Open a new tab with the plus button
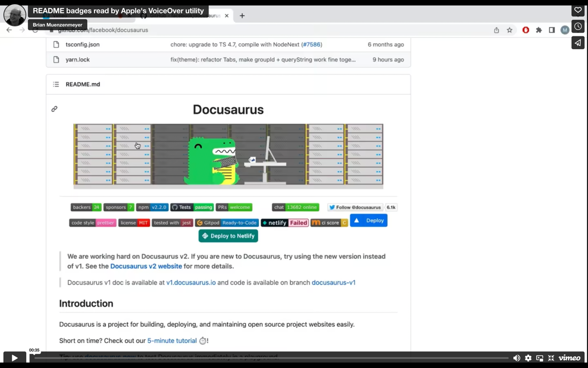The width and height of the screenshot is (588, 368). 242,16
